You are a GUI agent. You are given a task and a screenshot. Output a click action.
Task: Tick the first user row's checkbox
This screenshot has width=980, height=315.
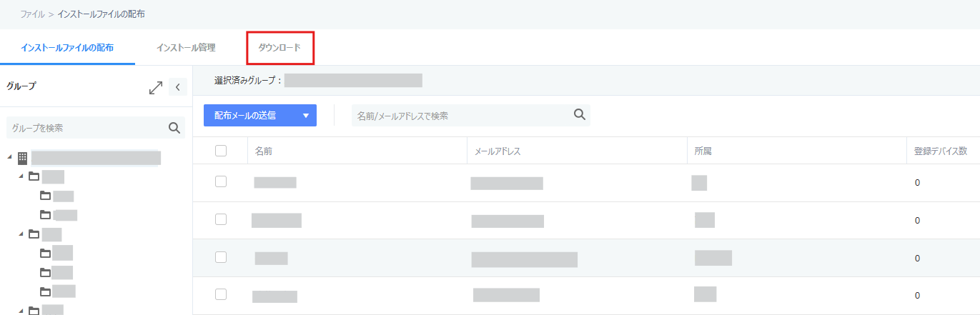[221, 181]
